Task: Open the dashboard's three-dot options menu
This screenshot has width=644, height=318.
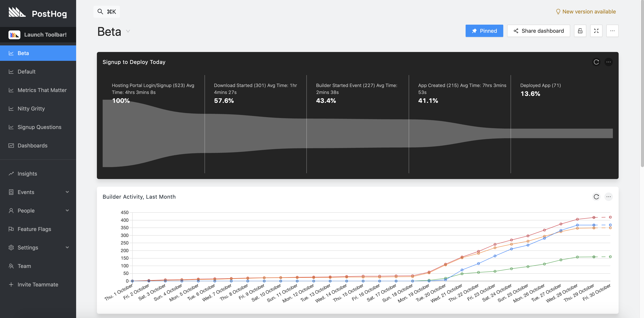Action: [612, 31]
